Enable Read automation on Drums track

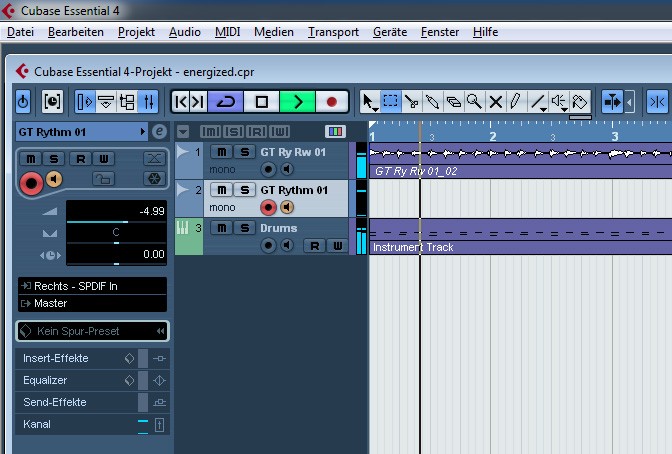pyautogui.click(x=314, y=246)
